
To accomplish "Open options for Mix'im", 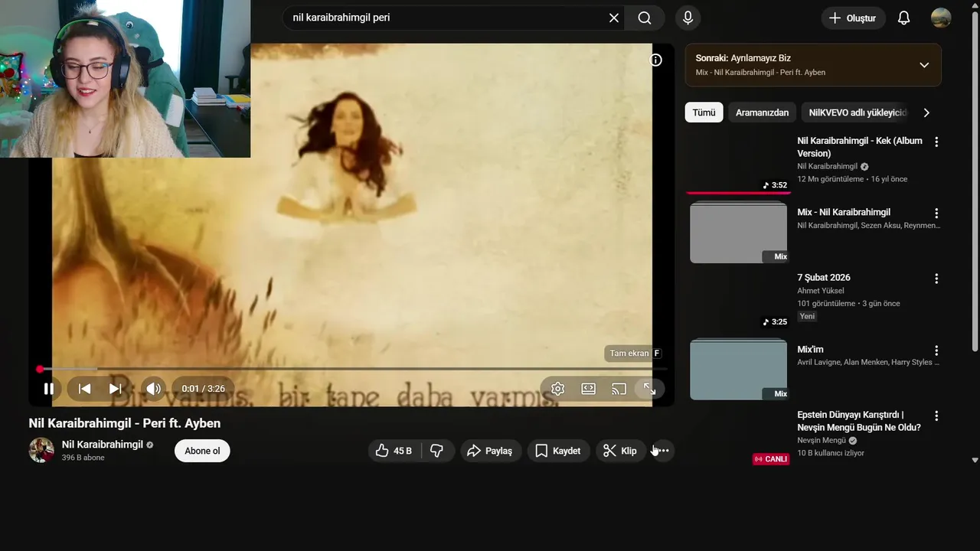I will (936, 350).
